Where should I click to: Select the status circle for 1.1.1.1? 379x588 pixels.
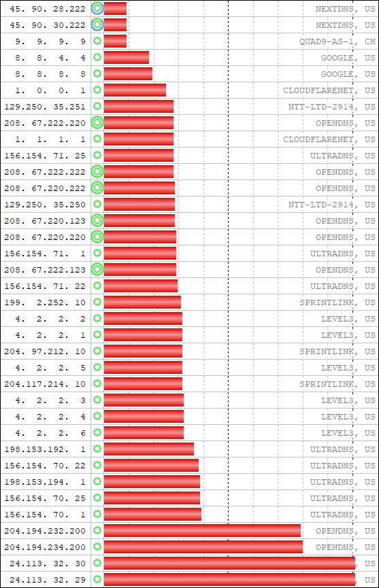point(97,139)
